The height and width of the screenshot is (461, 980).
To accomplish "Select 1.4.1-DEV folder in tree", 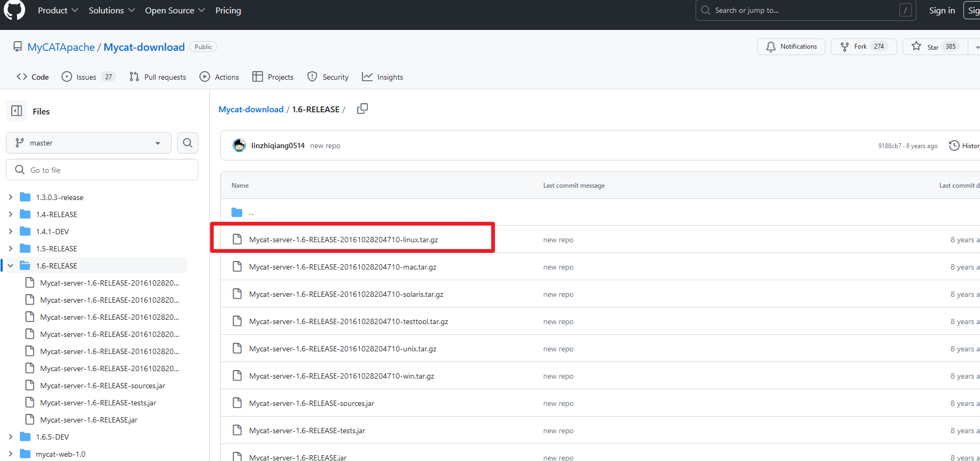I will (52, 231).
